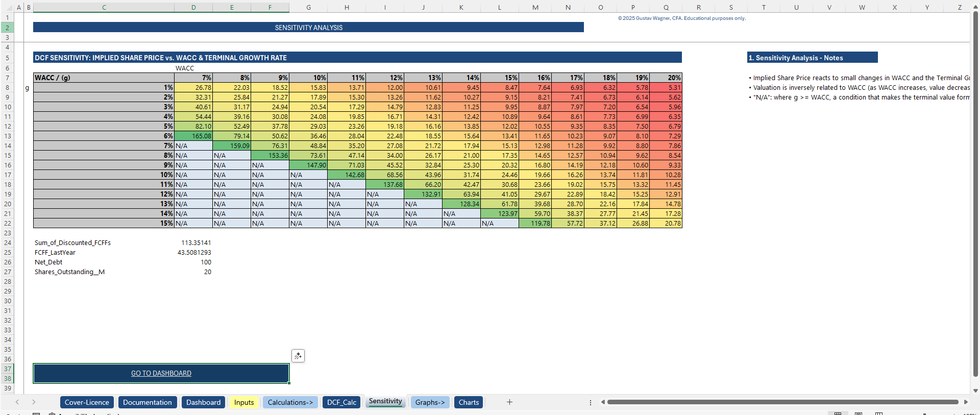Viewport: 980px width, 415px height.
Task: Click the vertical scrollbar's up arrow
Action: (x=975, y=7)
